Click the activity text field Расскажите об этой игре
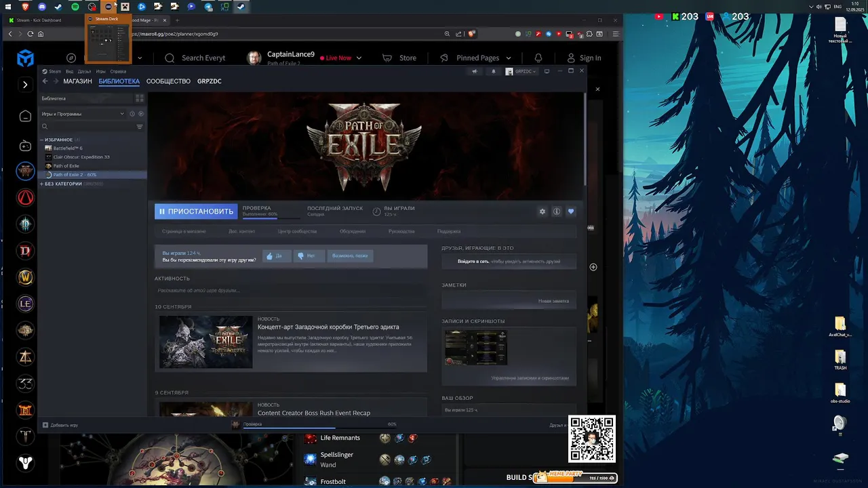This screenshot has height=488, width=868. pos(290,291)
